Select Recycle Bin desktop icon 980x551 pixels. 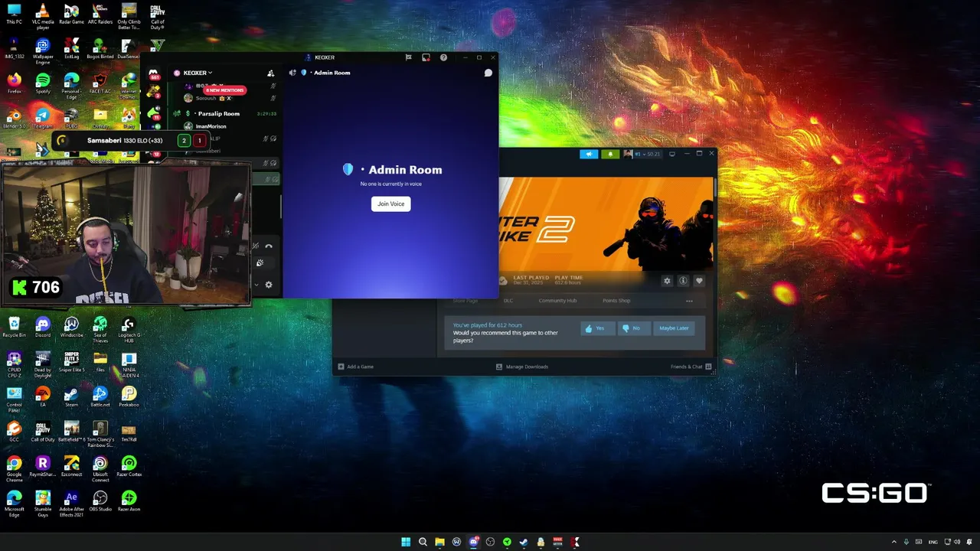pos(15,328)
